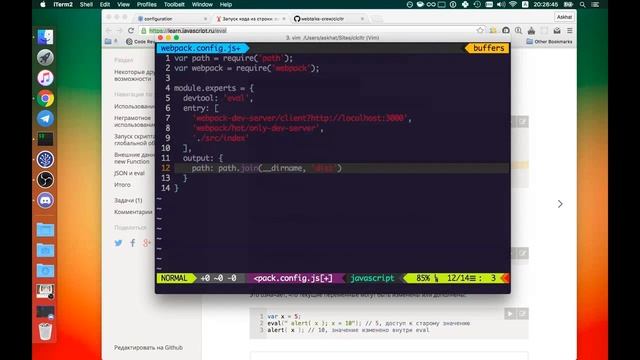This screenshot has width=640, height=360.
Task: Open the Комментарии sidebar link
Action: 133,212
